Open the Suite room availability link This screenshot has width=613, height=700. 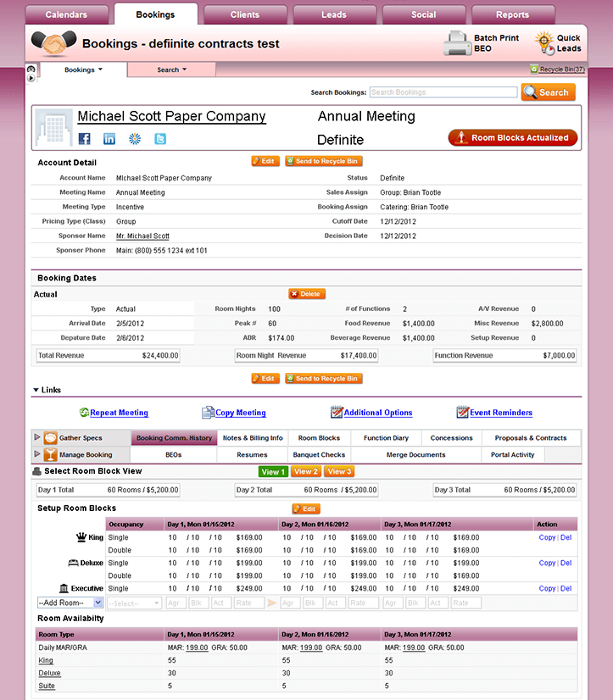coord(47,686)
